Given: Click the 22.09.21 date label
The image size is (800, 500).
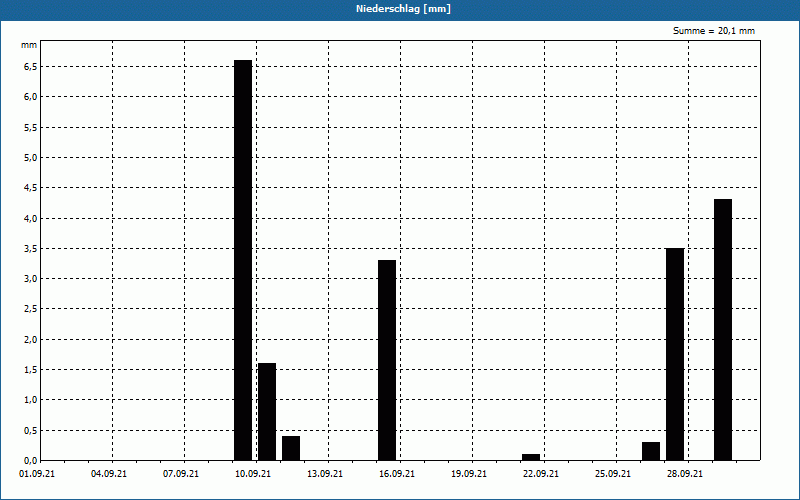Looking at the screenshot, I should 540,474.
